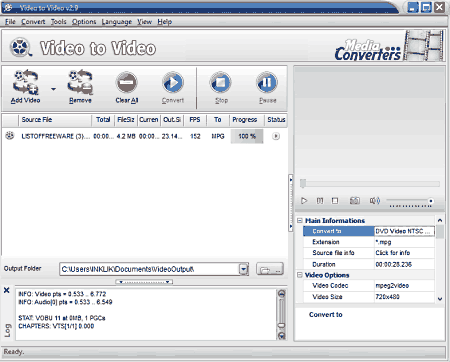Click the FPS column header
The width and height of the screenshot is (450, 362).
click(195, 120)
